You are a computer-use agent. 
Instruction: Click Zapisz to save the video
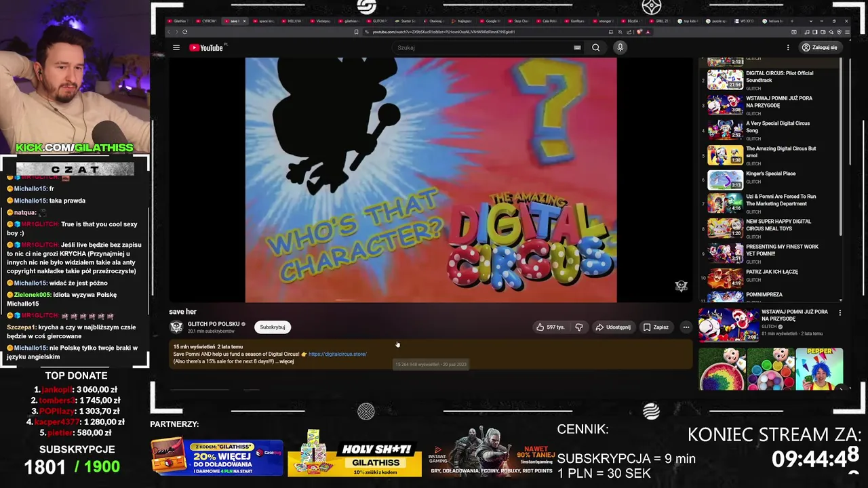click(656, 327)
